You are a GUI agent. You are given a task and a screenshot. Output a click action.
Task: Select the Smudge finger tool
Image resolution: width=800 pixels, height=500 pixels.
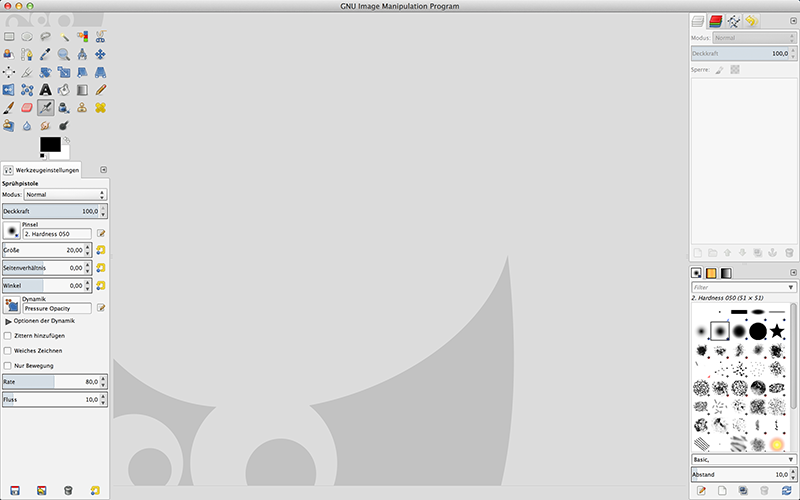click(45, 126)
